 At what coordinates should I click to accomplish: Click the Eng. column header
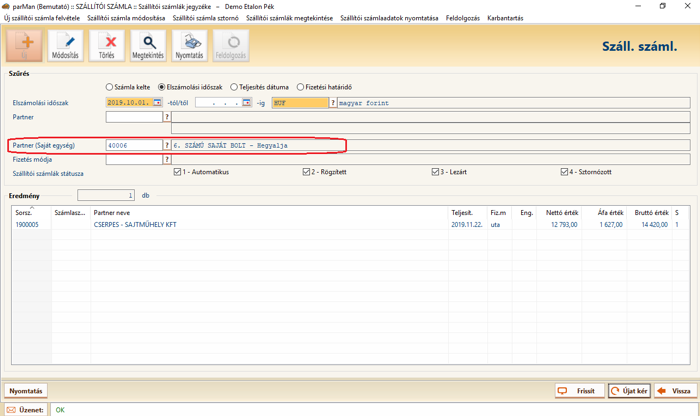(x=523, y=212)
